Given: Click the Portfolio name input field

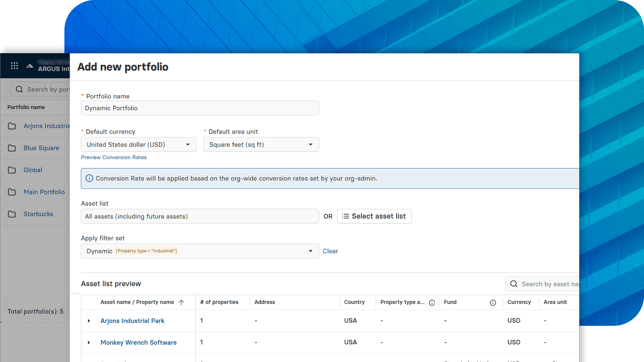Looking at the screenshot, I should [x=200, y=108].
